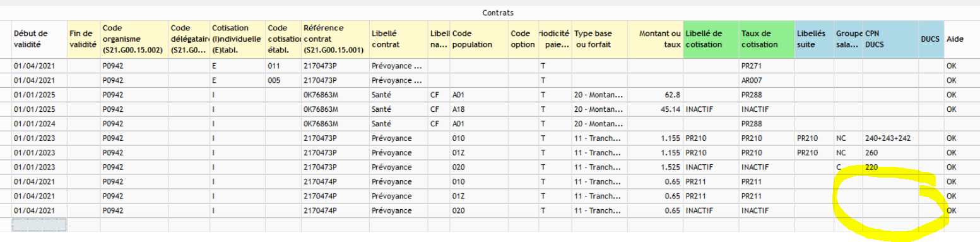The width and height of the screenshot is (980, 242).
Task: Select the CPN DUCS cell showing 240+243+242
Action: click(x=890, y=138)
